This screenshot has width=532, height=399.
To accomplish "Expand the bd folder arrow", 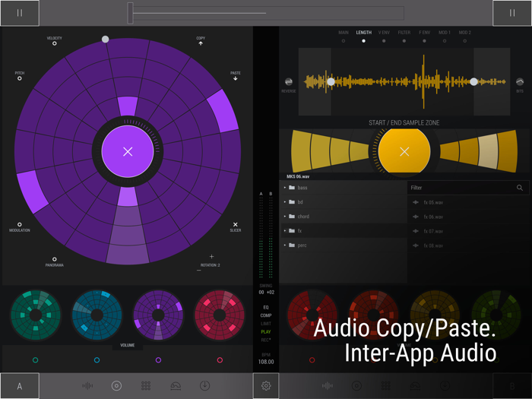I will tap(285, 202).
